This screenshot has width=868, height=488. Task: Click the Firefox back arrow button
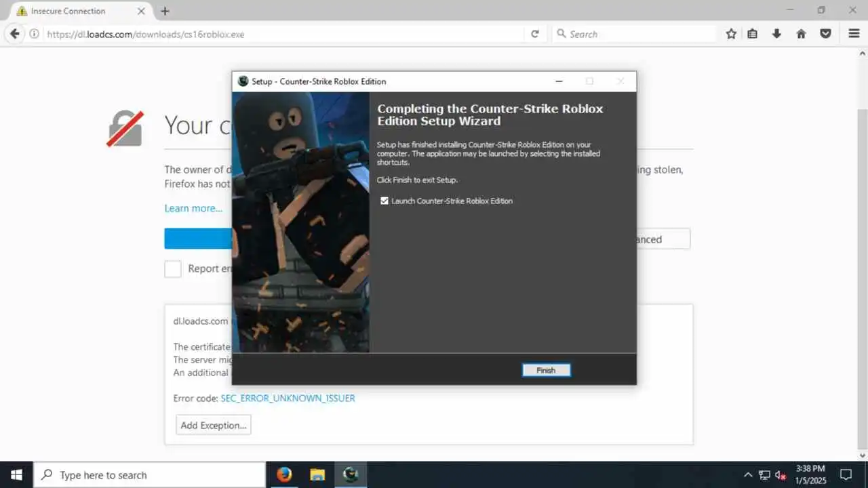(14, 34)
